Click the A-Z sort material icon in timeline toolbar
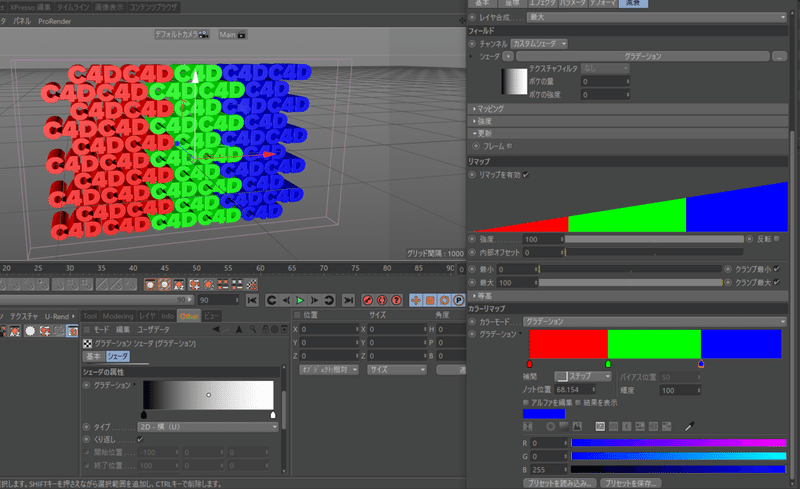 179,284
